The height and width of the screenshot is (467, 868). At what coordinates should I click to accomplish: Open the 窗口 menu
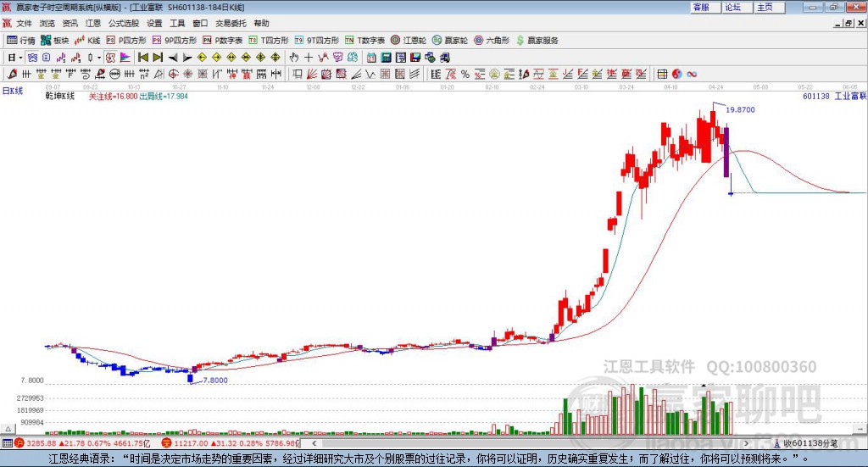point(200,23)
